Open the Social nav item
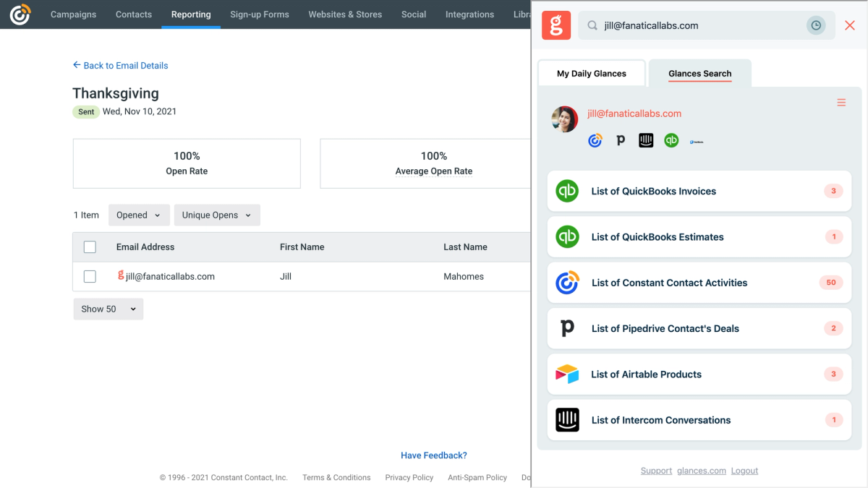This screenshot has height=488, width=868. pos(414,14)
